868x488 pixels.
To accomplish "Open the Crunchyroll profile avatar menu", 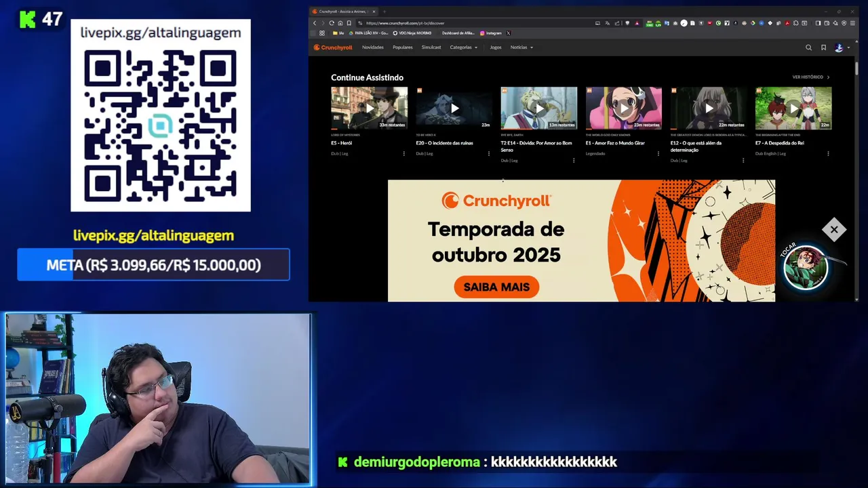I will coord(839,47).
